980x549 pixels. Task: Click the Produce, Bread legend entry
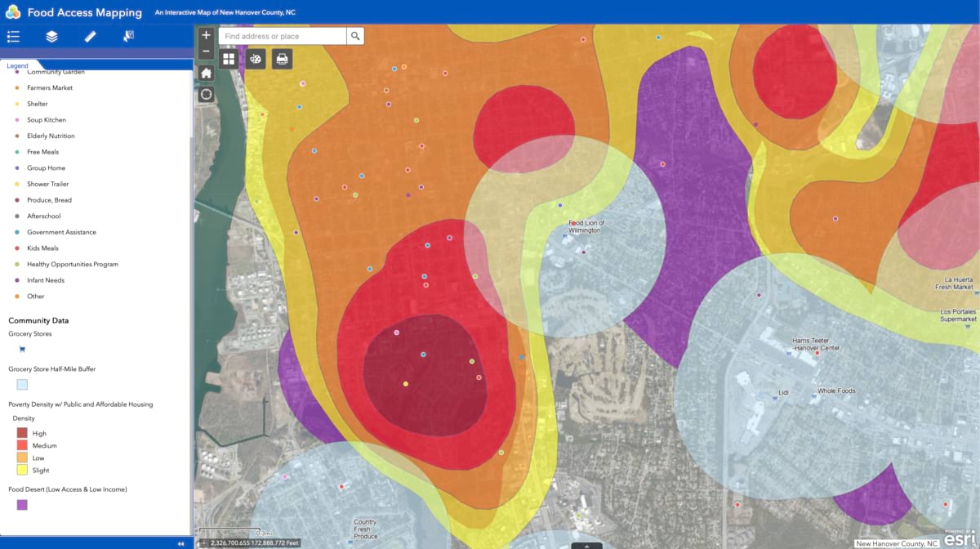[49, 200]
